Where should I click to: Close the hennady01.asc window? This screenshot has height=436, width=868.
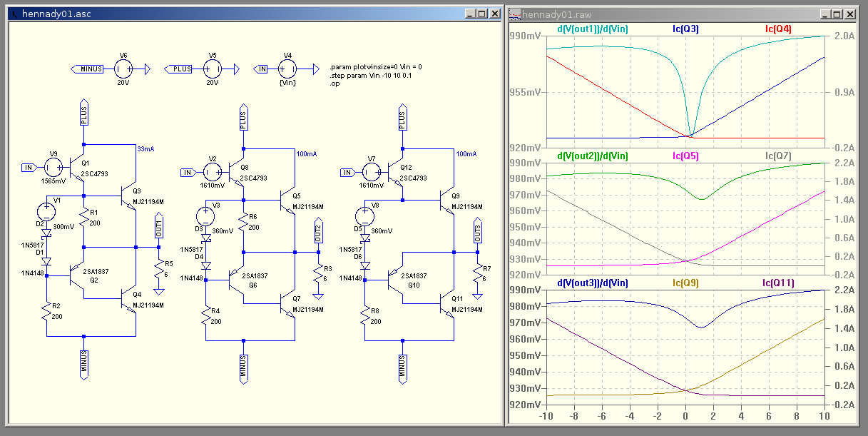pos(494,14)
